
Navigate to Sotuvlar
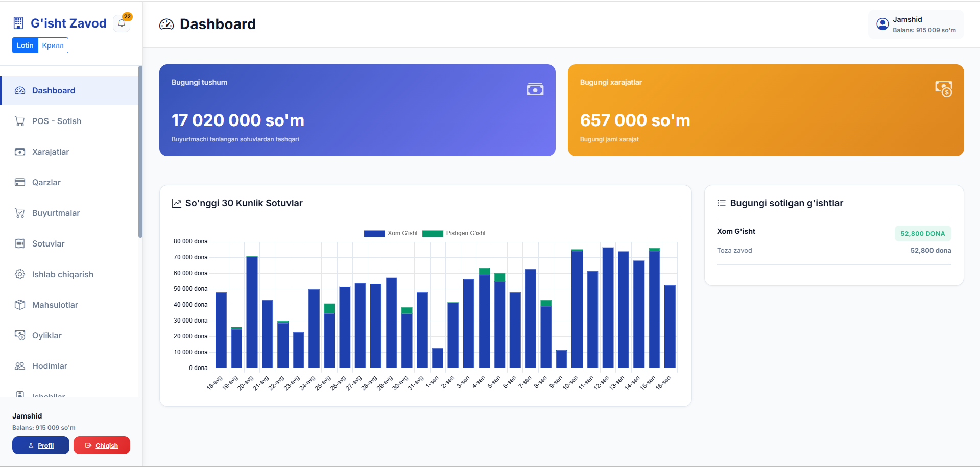click(69, 243)
